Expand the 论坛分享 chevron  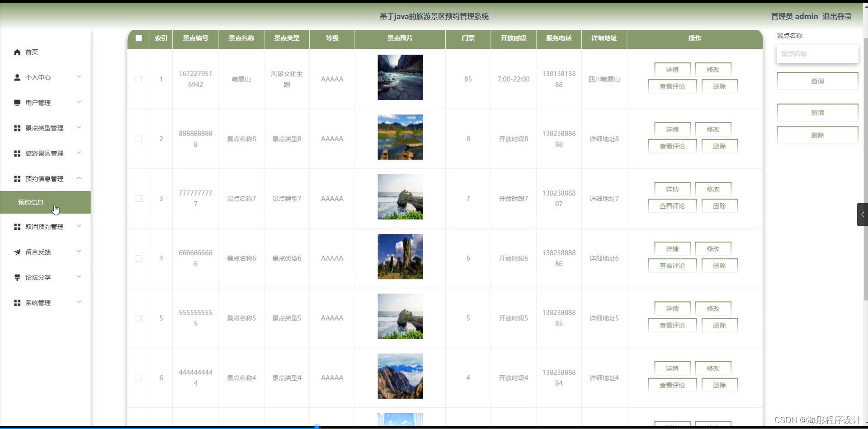coord(79,276)
